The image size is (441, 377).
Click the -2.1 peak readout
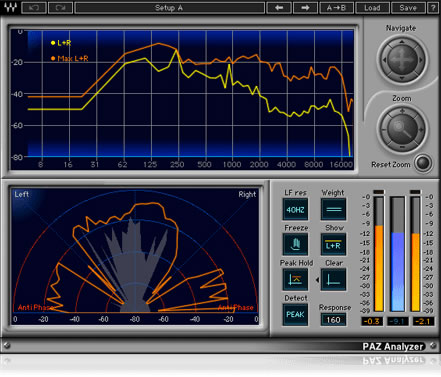423,321
